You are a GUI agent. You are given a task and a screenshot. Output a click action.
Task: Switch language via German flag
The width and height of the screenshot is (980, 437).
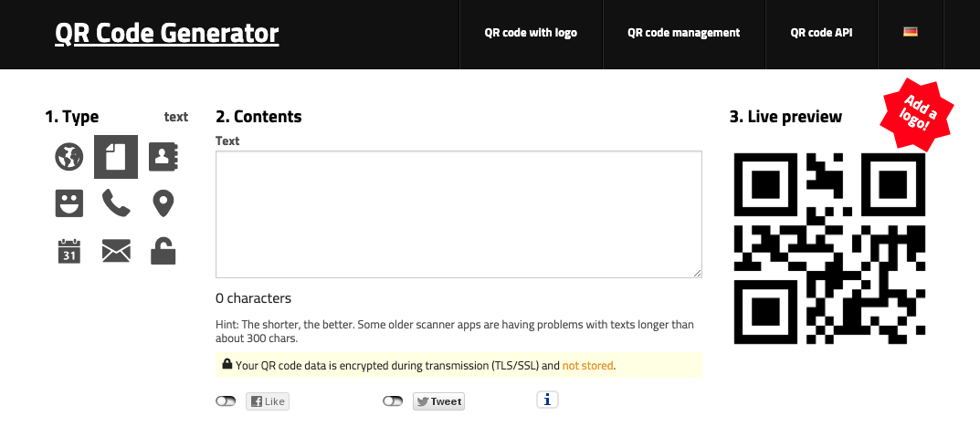pos(910,32)
